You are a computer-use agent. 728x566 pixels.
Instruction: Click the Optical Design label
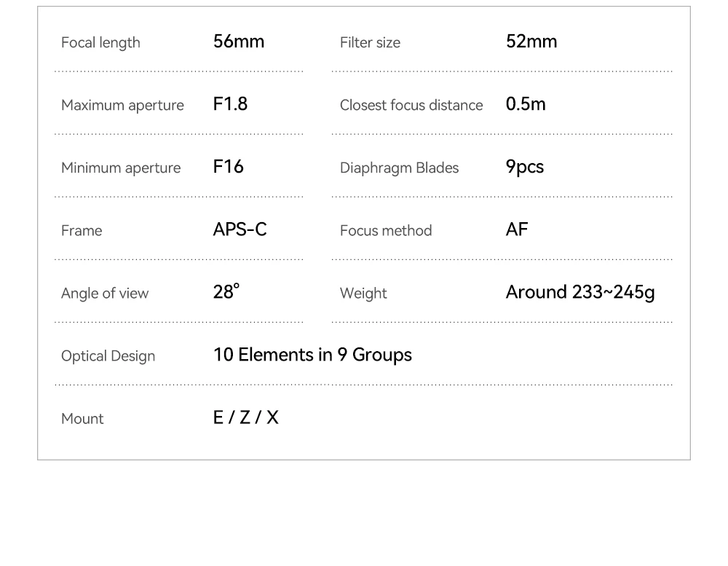[108, 356]
